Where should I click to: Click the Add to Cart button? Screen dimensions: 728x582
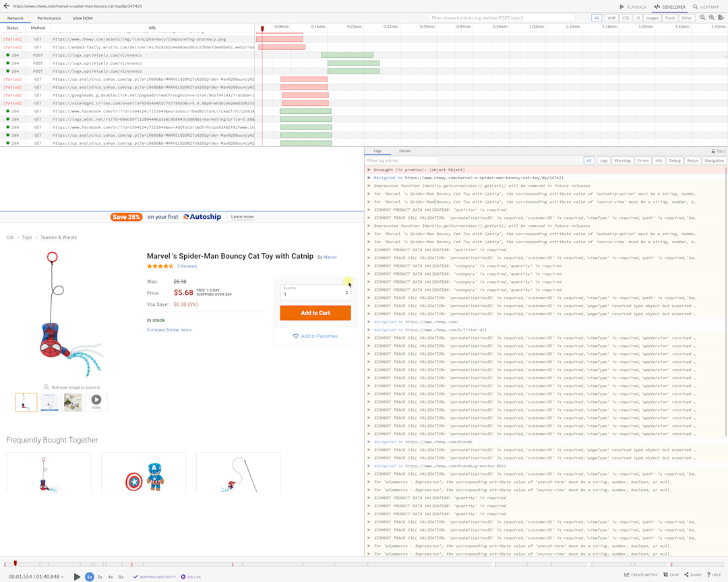(x=315, y=313)
